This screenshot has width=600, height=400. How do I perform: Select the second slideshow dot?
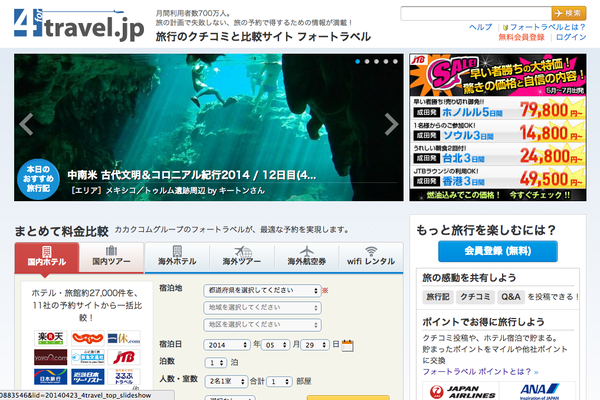[367, 61]
